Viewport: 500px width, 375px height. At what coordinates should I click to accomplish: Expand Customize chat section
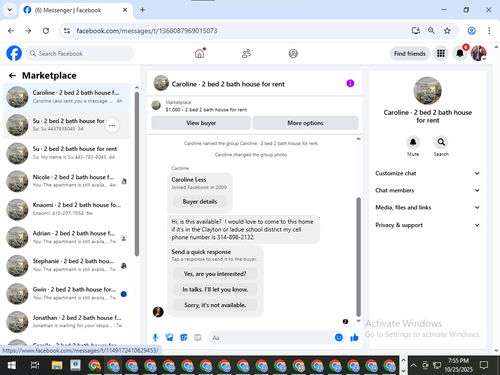click(427, 173)
